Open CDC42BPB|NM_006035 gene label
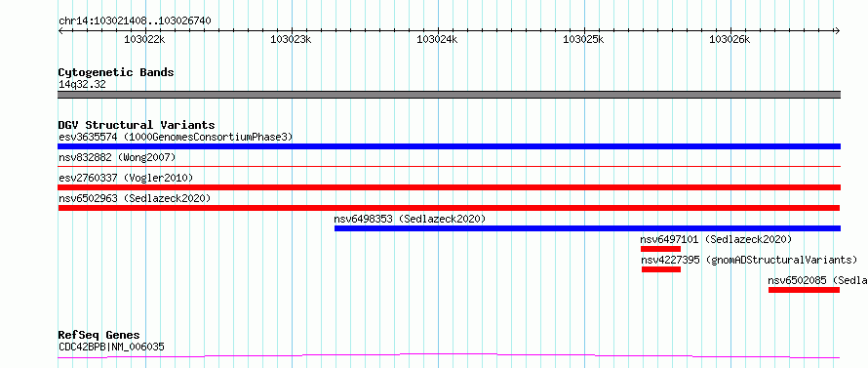 pos(111,348)
